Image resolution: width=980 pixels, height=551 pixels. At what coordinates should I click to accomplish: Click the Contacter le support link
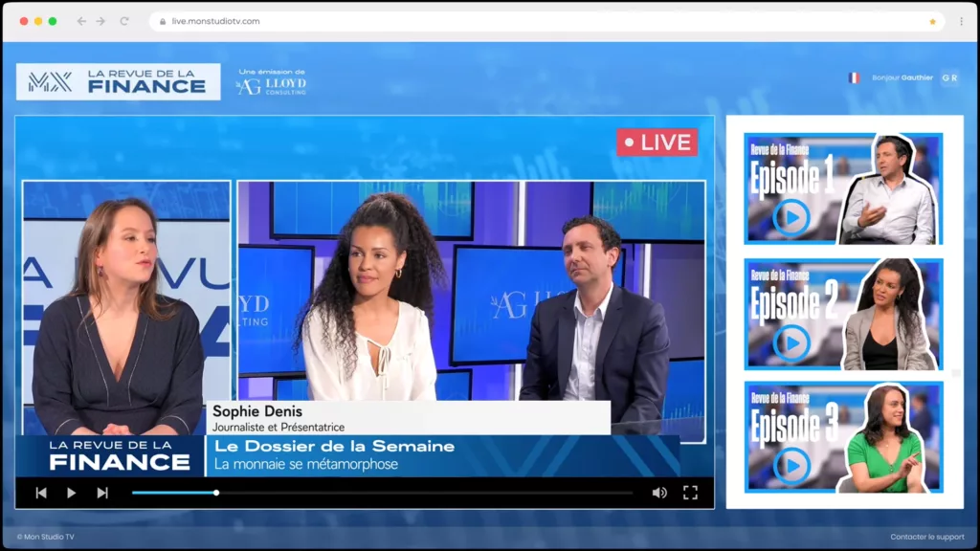click(926, 537)
